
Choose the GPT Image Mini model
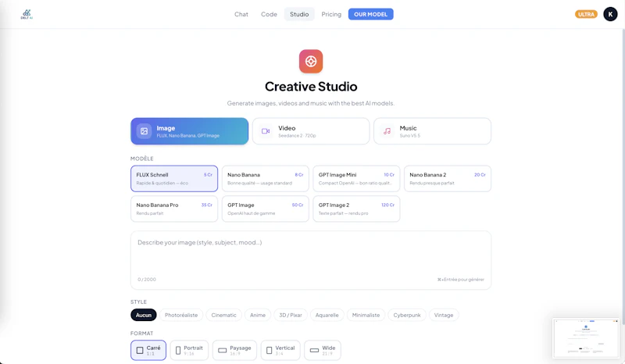tap(356, 179)
